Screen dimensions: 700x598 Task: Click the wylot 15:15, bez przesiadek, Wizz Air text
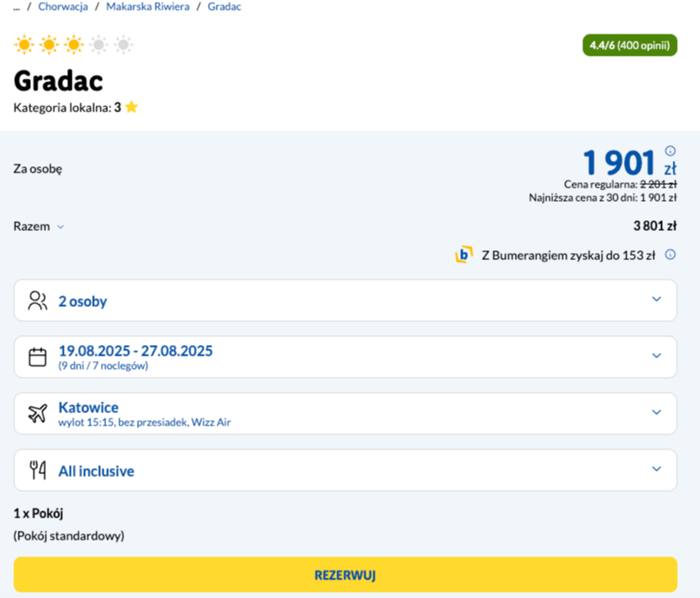(x=144, y=422)
